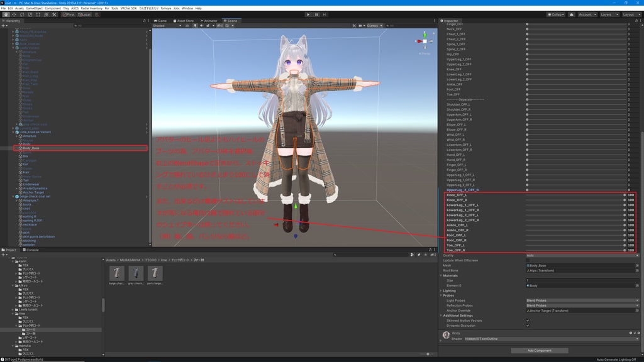Image resolution: width=644 pixels, height=362 pixels.
Task: Uncheck Skinned Motion Vectors
Action: coord(528,321)
